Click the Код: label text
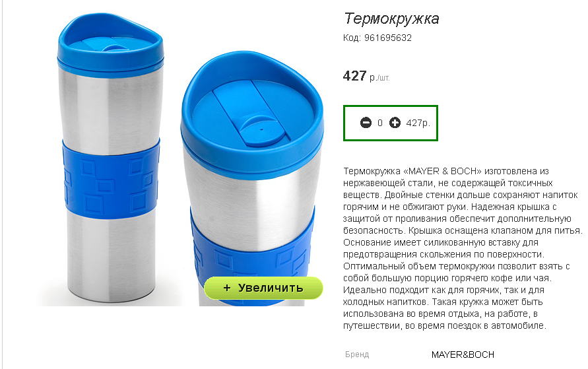 [352, 38]
